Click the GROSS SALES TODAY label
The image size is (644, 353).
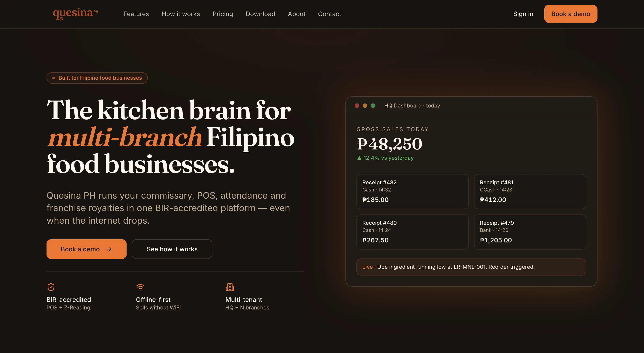pyautogui.click(x=392, y=129)
